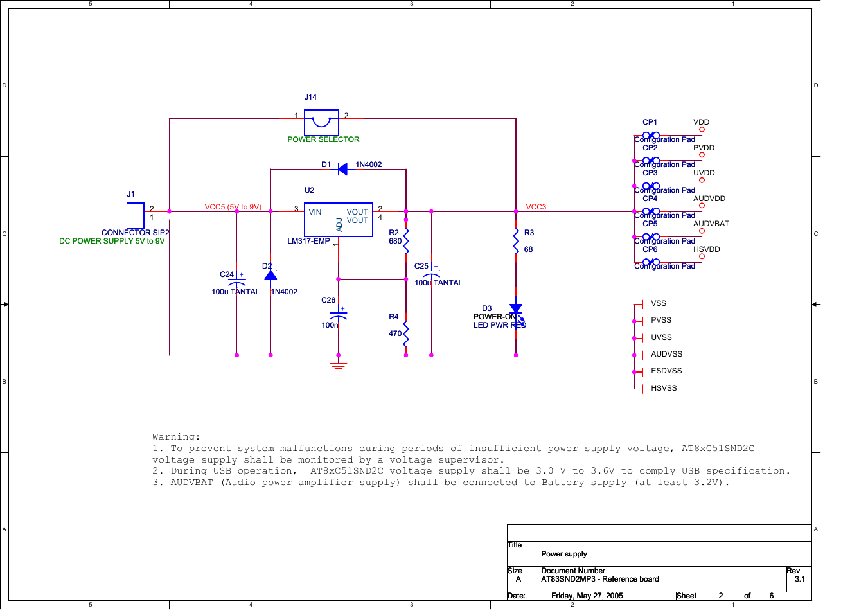
Task: Select the C24 tantalum capacitor symbol
Action: (237, 283)
